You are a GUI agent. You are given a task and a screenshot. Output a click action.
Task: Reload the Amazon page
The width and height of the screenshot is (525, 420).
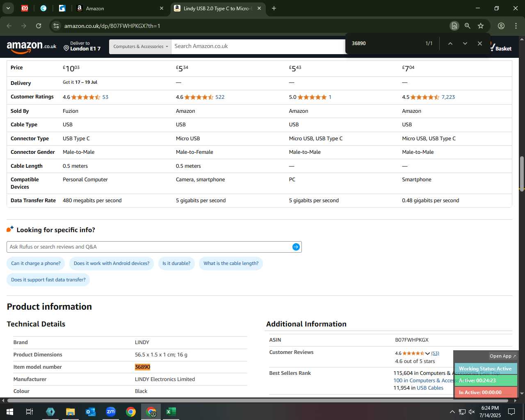pos(39,26)
